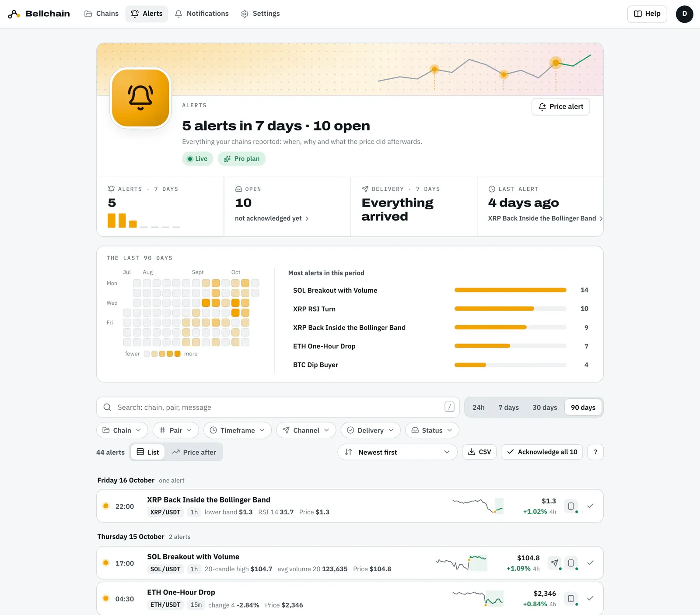This screenshot has width=700, height=615.
Task: Export alerts as CSV
Action: [479, 452]
